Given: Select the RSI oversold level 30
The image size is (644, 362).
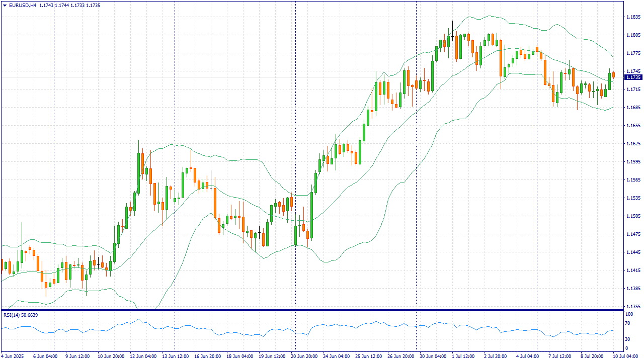Looking at the screenshot, I should (627, 338).
